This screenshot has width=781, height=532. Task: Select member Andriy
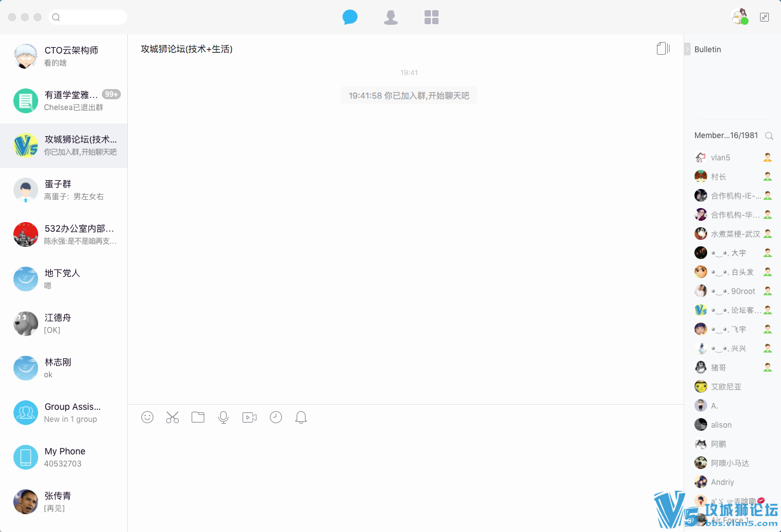point(733,482)
